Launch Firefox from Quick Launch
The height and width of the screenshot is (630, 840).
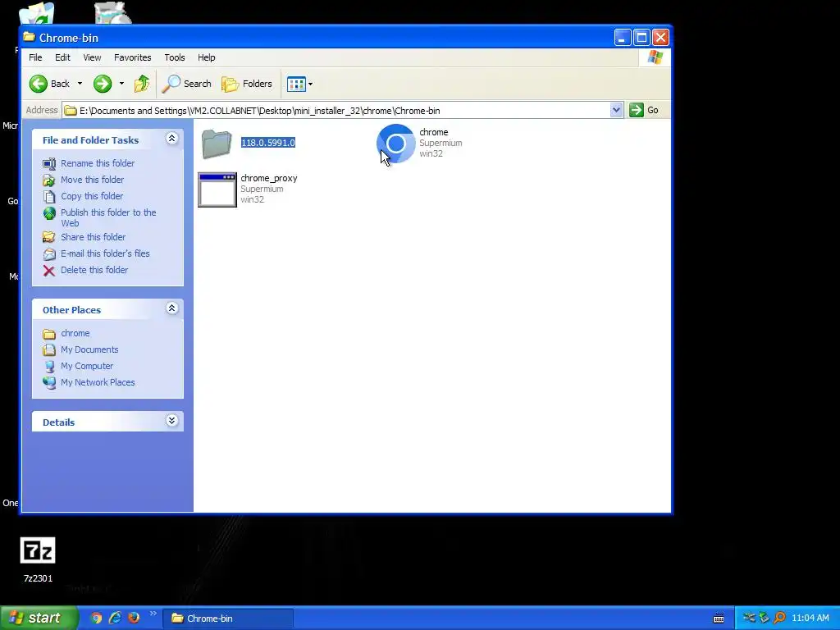pos(134,619)
